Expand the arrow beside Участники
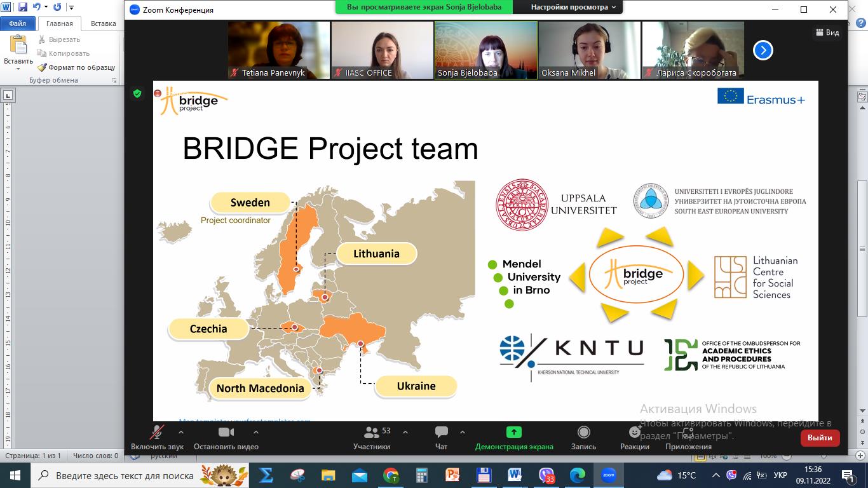This screenshot has height=488, width=868. (x=405, y=432)
